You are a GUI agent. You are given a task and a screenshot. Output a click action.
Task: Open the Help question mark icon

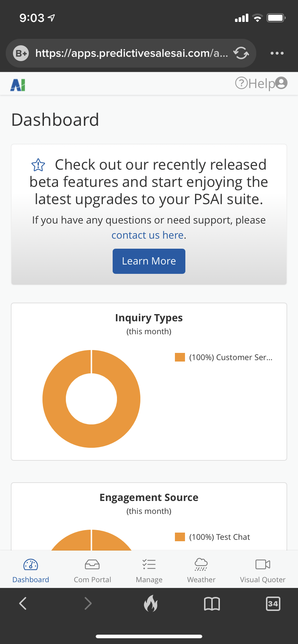tap(241, 83)
